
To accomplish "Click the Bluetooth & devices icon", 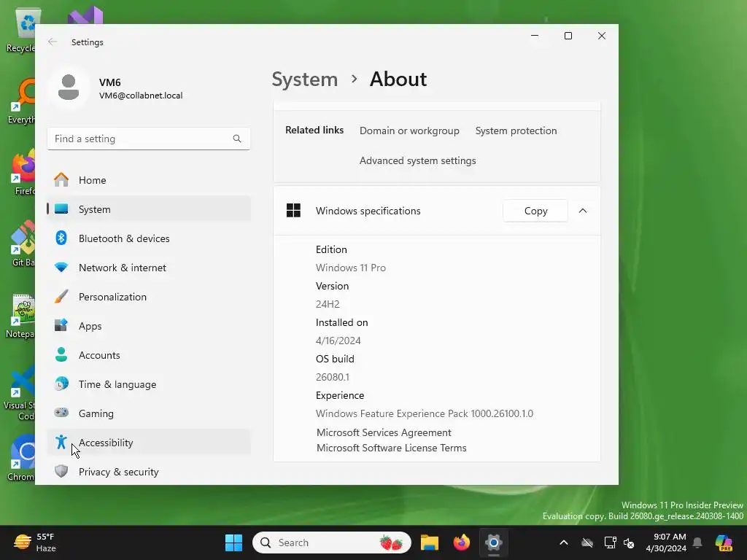I will coord(61,238).
